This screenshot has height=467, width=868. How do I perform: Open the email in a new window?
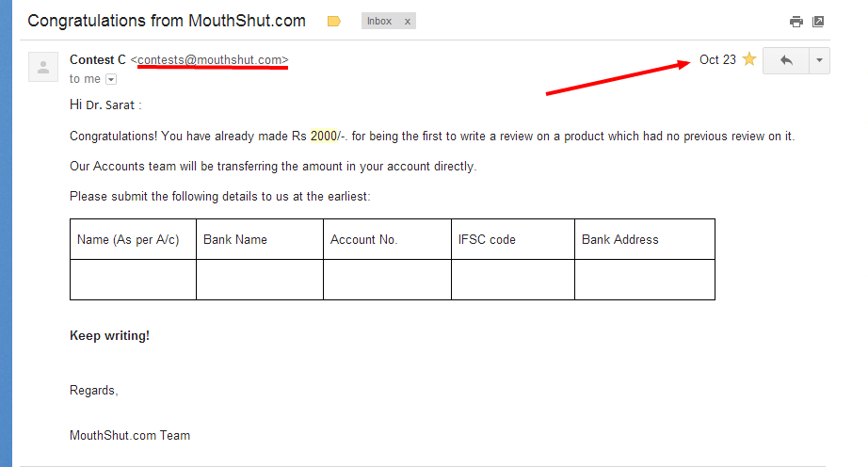pyautogui.click(x=818, y=22)
